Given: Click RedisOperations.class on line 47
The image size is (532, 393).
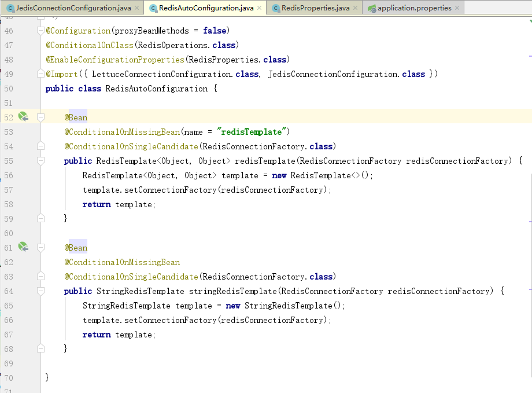Looking at the screenshot, I should coord(187,45).
